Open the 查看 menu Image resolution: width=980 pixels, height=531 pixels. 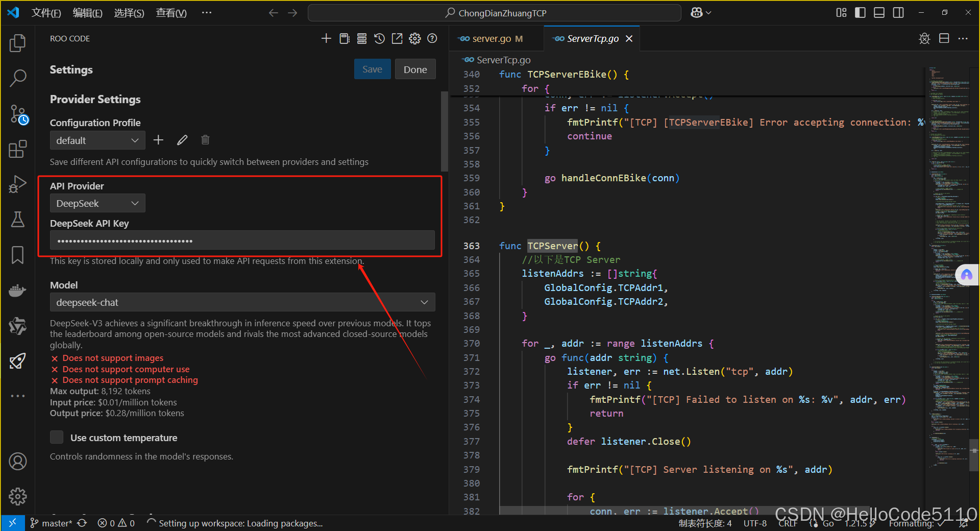[170, 13]
